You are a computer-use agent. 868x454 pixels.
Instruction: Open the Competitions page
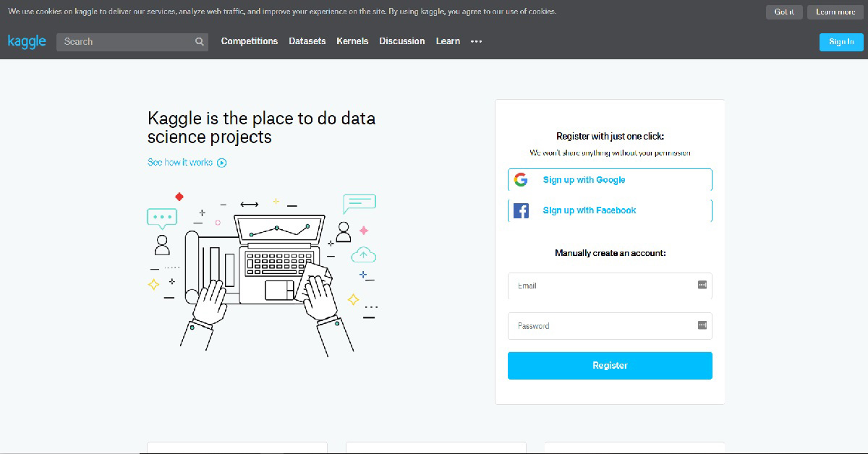pyautogui.click(x=250, y=41)
